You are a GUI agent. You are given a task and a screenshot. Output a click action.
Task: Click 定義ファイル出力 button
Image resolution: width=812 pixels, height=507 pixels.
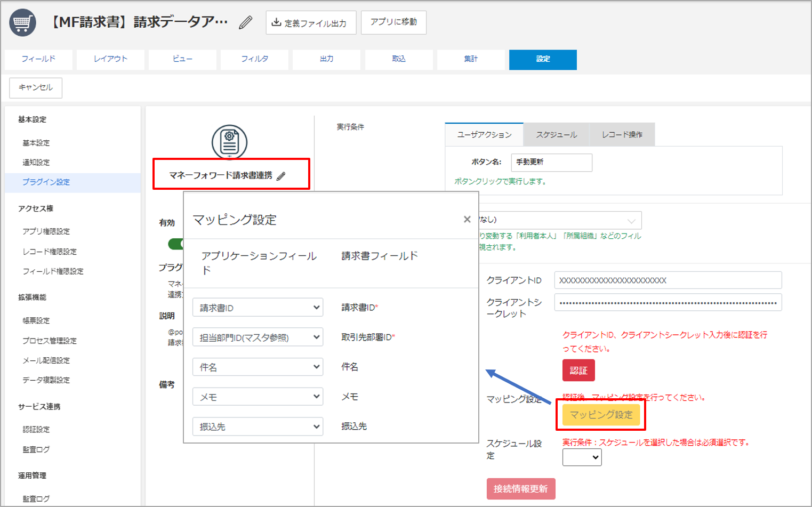[x=311, y=22]
